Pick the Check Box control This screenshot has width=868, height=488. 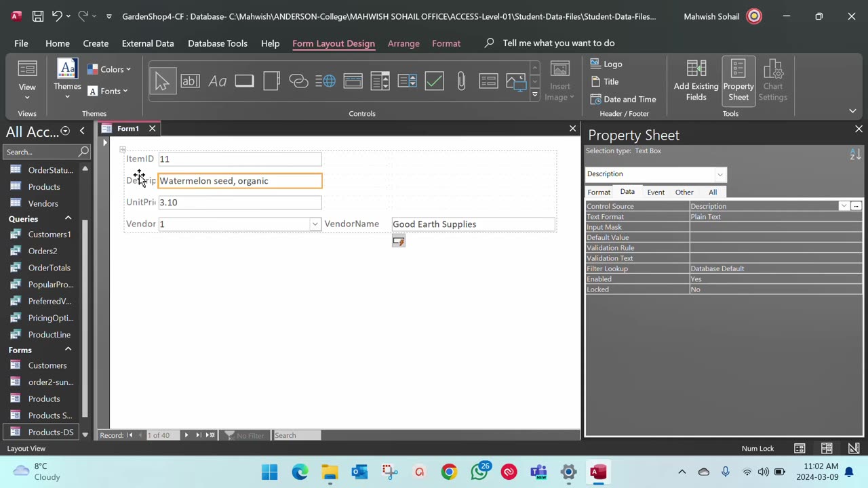coord(434,81)
